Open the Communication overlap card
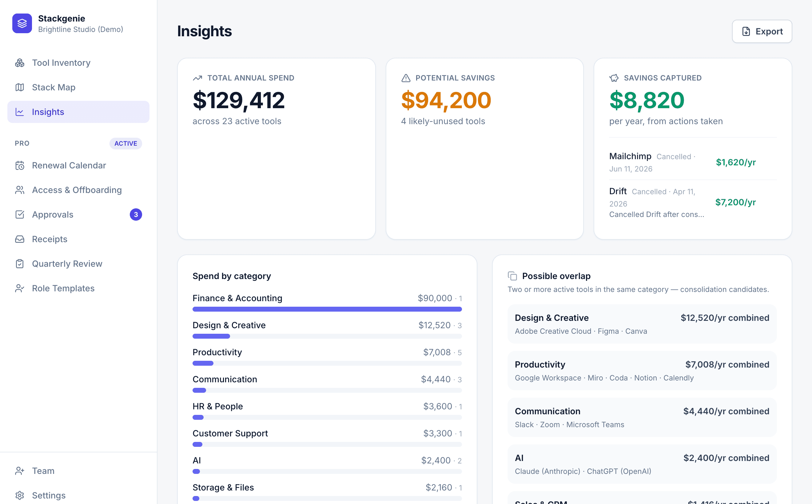812x504 pixels. click(x=642, y=417)
